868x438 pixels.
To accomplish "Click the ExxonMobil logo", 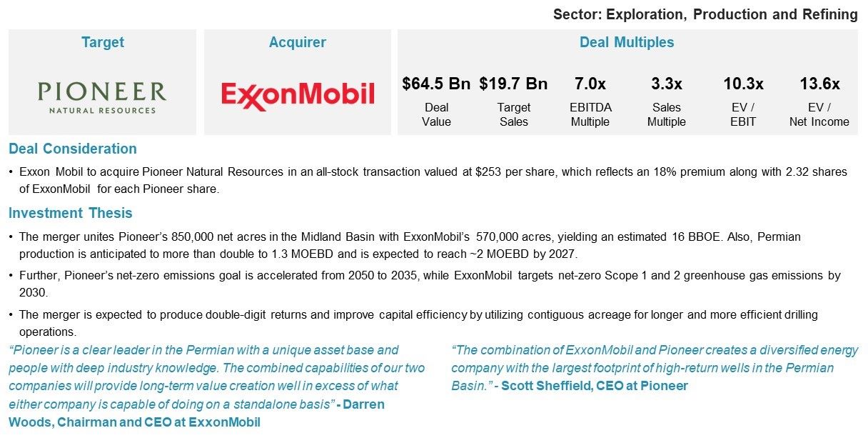I will pos(298,96).
